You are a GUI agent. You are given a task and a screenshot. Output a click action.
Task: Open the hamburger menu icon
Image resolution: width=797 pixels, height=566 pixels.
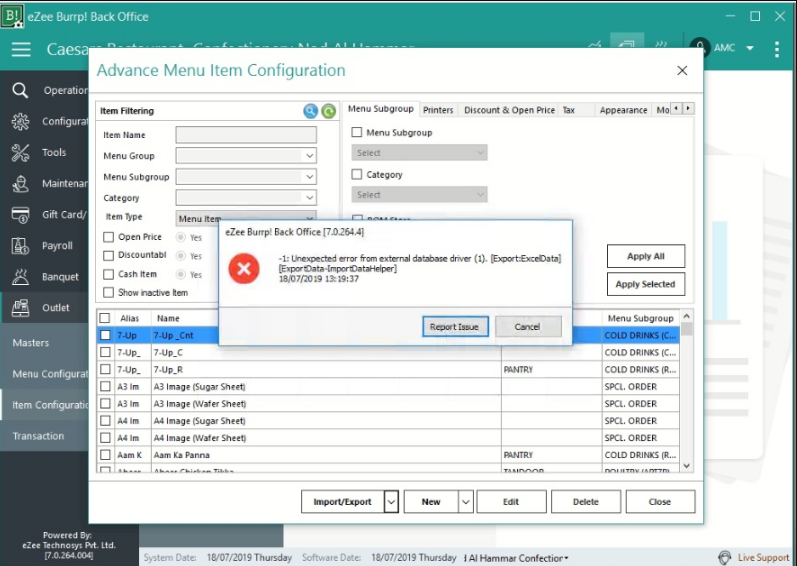pos(21,49)
